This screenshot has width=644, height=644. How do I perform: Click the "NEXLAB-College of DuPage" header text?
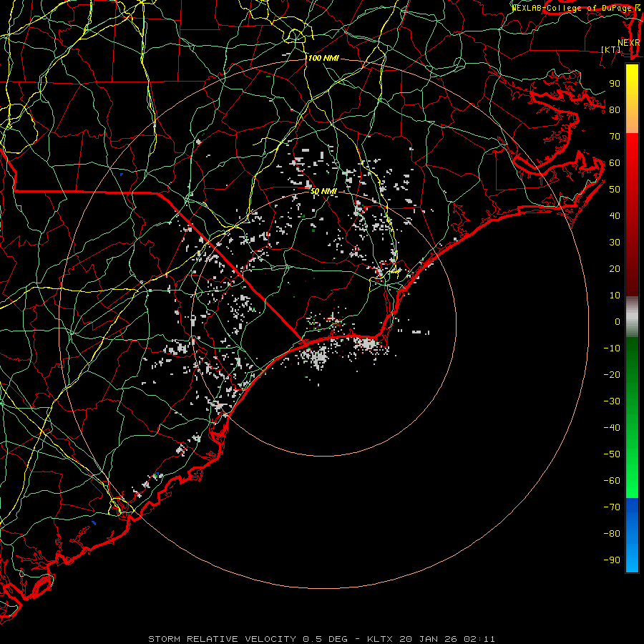click(571, 8)
